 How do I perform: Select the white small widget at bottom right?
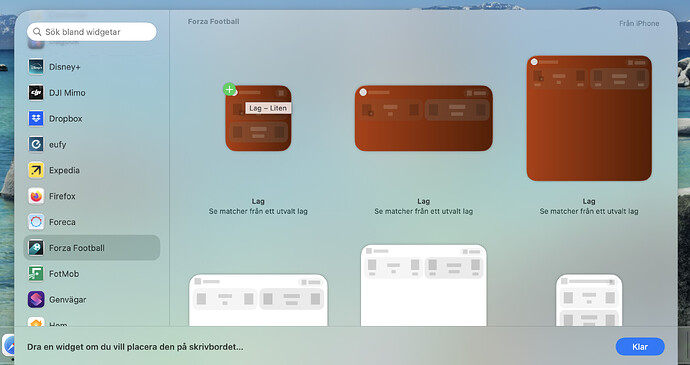pyautogui.click(x=589, y=300)
